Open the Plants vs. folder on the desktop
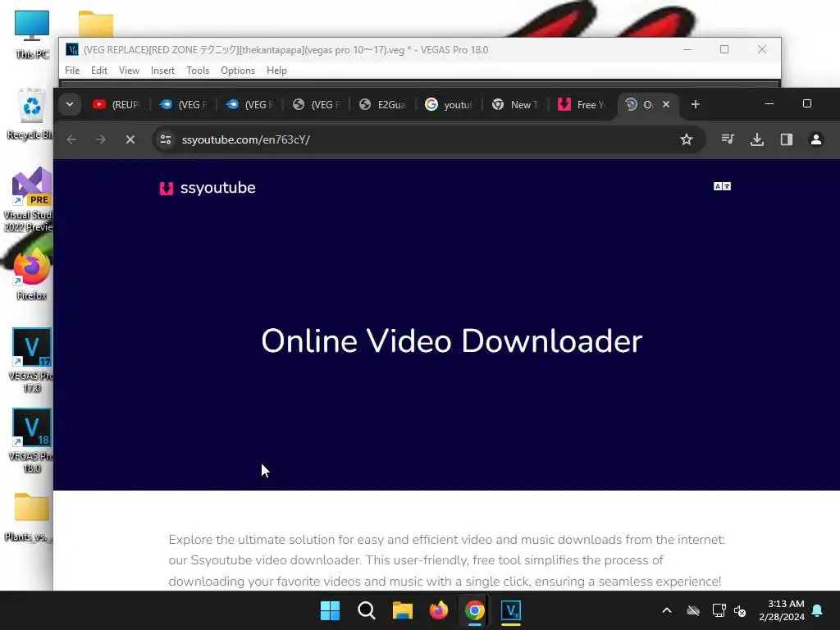The height and width of the screenshot is (630, 840). pyautogui.click(x=30, y=517)
